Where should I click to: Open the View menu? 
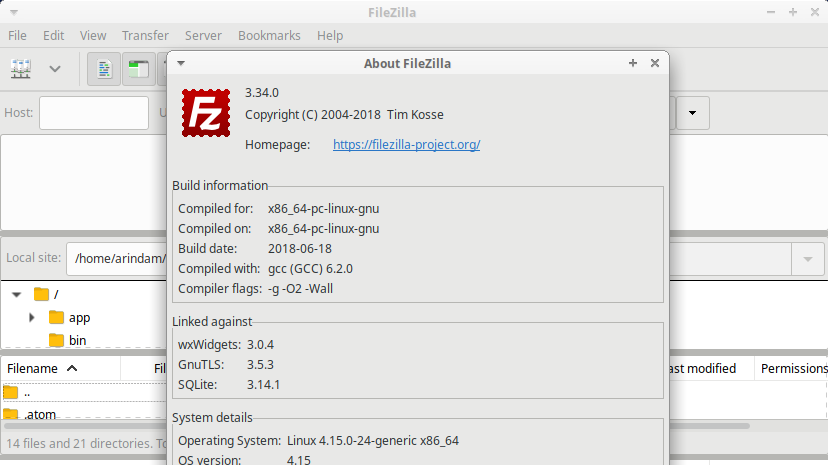tap(93, 35)
